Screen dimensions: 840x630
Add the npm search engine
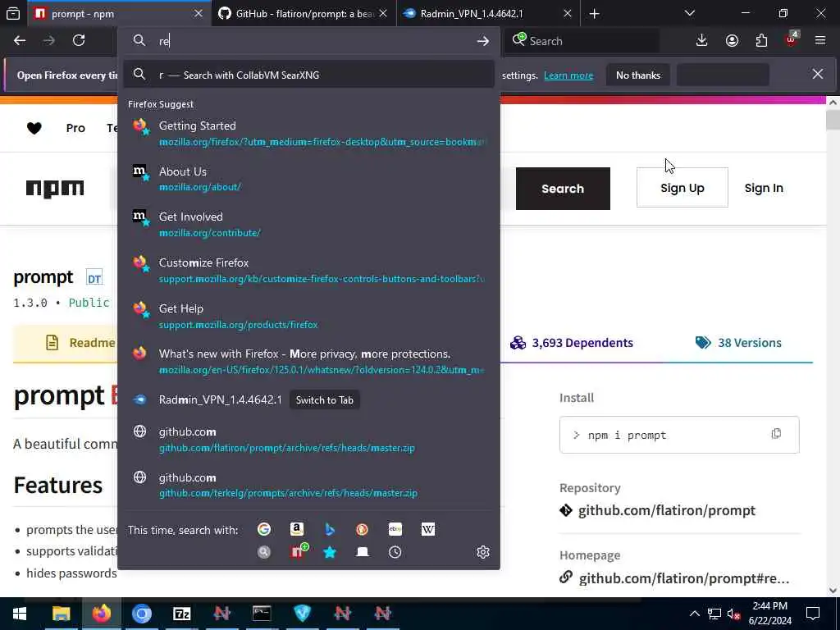(299, 551)
